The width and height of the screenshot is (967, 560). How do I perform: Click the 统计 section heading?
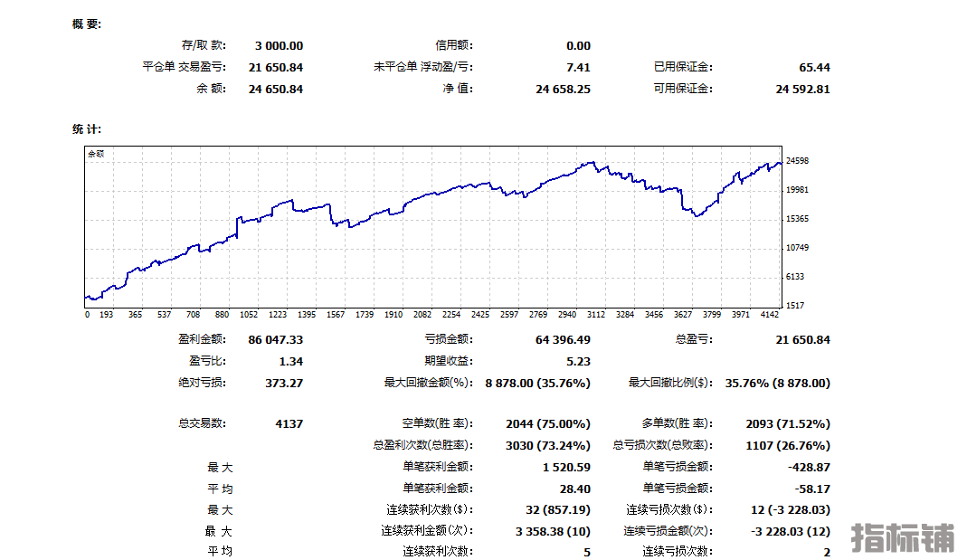86,129
